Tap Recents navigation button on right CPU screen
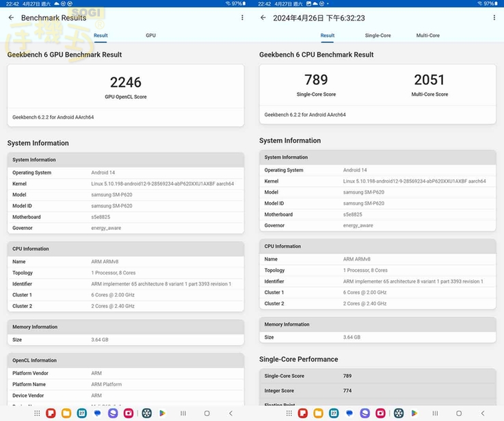504x421 pixels. [x=435, y=413]
